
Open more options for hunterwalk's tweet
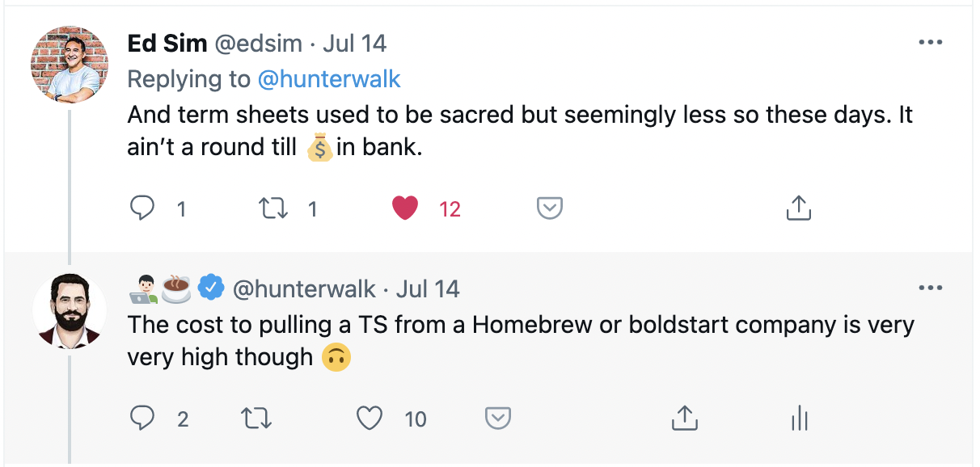click(931, 288)
